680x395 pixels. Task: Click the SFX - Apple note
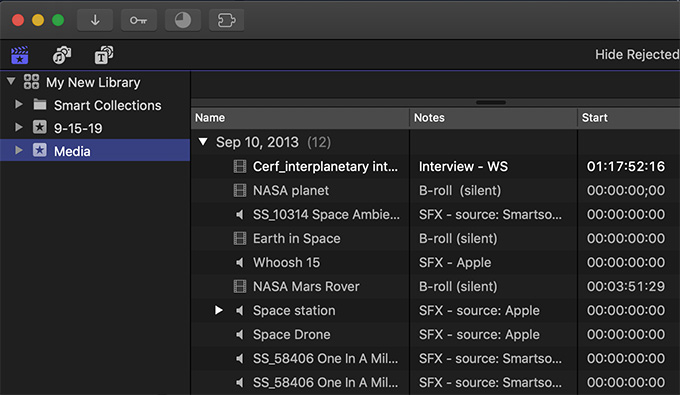coord(455,262)
